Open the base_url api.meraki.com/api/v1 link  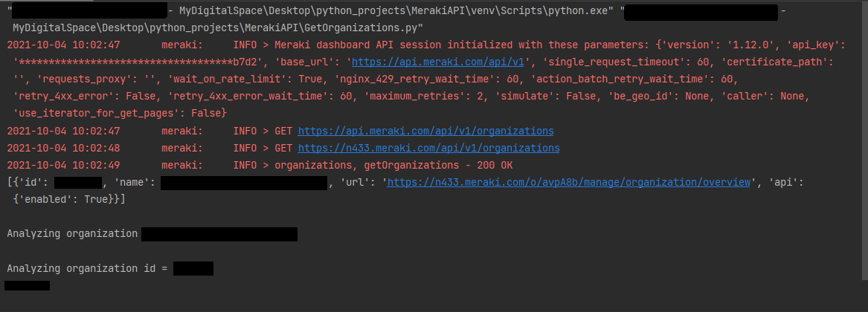tap(438, 62)
